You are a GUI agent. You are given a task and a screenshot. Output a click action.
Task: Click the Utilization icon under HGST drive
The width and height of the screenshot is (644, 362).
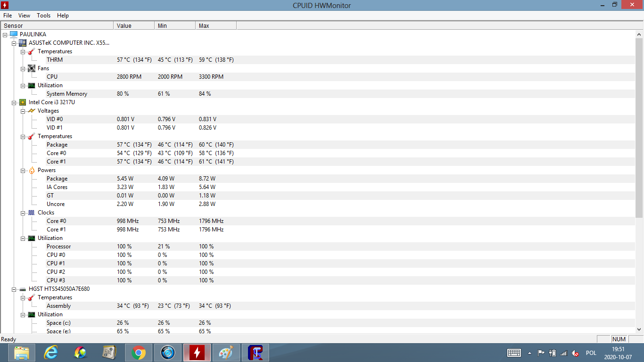coord(31,314)
